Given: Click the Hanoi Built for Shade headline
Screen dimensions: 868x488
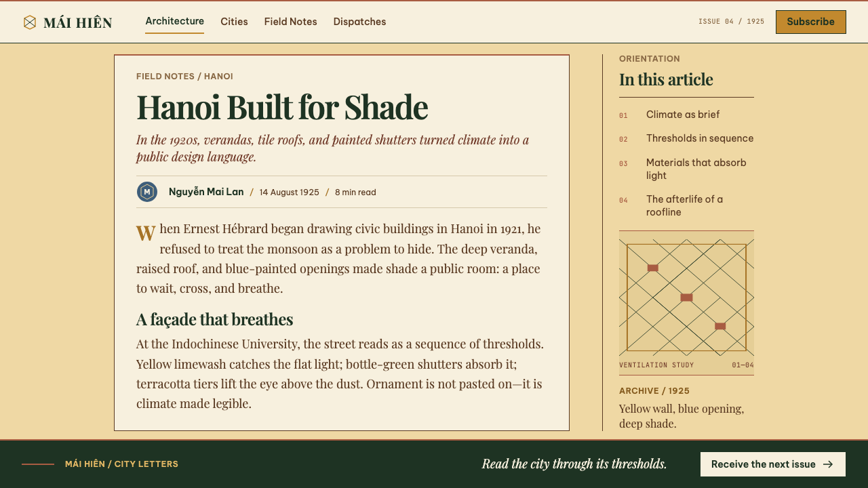Looking at the screenshot, I should pyautogui.click(x=282, y=106).
